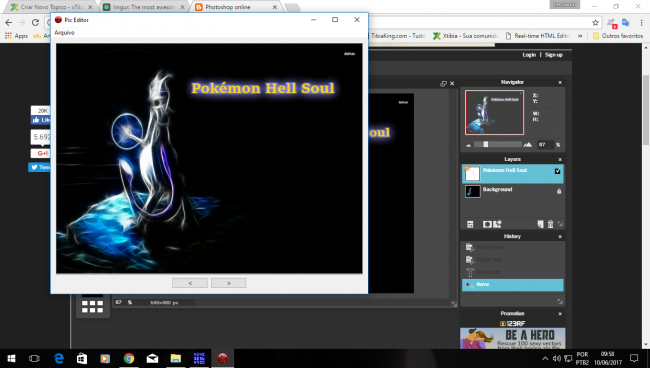Reload the page in Chrome
Viewport: 650px width, 368px height.
pos(36,22)
